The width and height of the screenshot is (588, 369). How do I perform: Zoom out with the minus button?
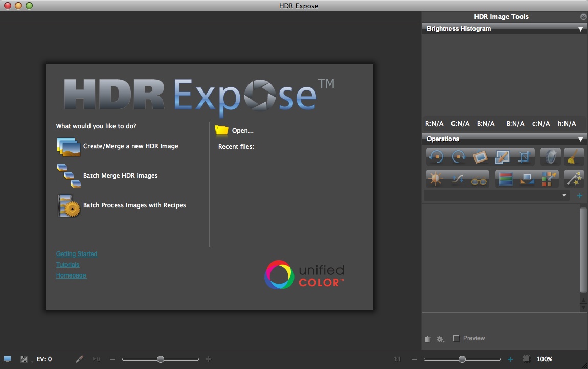coord(414,359)
